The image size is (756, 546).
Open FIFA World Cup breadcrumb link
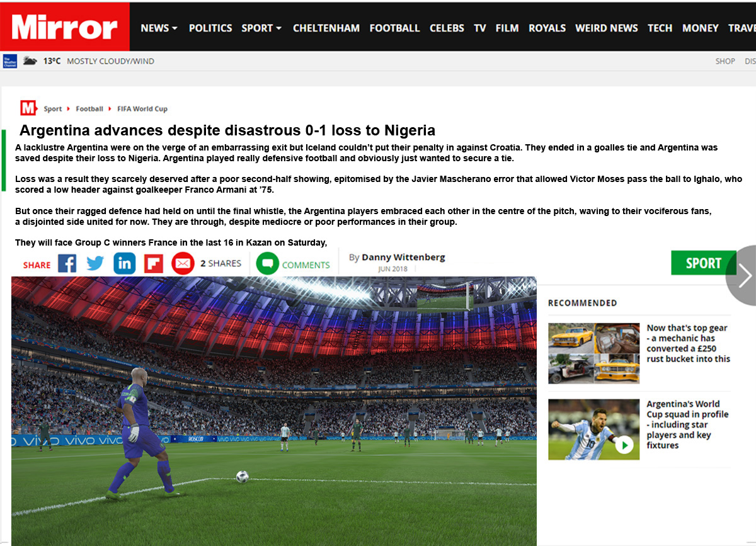(x=142, y=109)
